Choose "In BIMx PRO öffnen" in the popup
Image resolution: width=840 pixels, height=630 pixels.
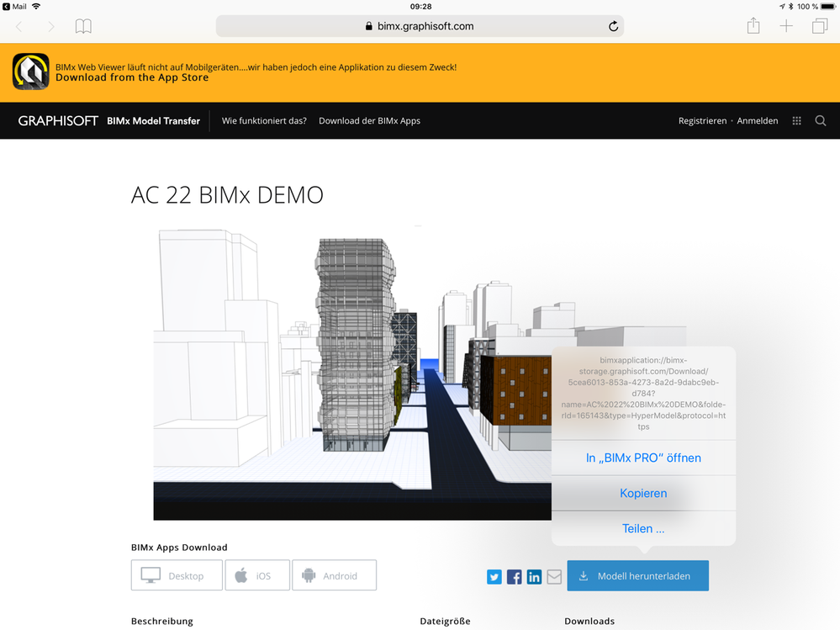point(643,458)
